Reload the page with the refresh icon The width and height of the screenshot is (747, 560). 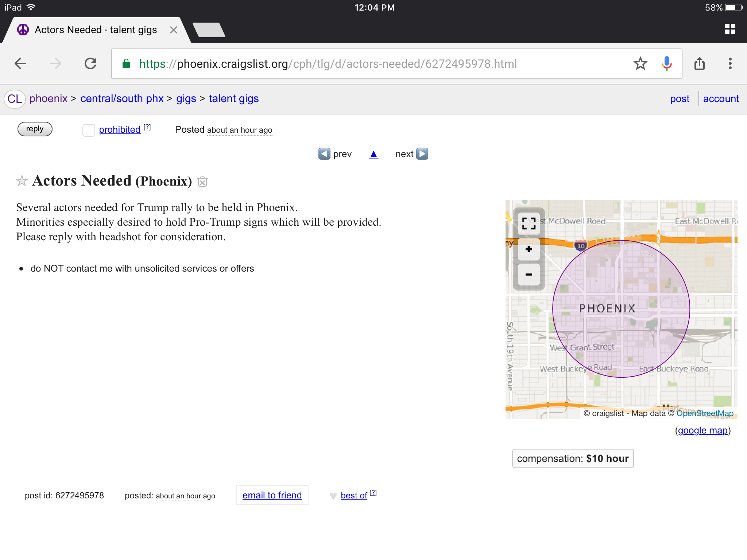coord(90,63)
